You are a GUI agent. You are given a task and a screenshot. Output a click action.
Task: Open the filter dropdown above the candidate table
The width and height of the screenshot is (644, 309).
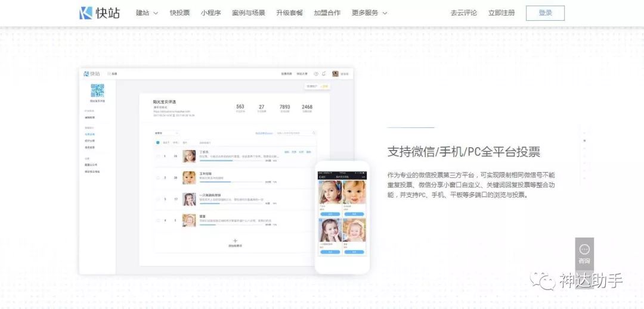[166, 133]
